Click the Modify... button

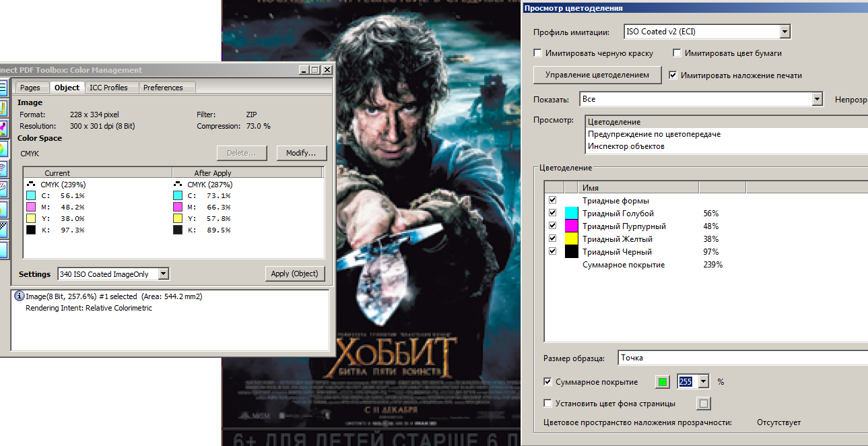pyautogui.click(x=302, y=153)
